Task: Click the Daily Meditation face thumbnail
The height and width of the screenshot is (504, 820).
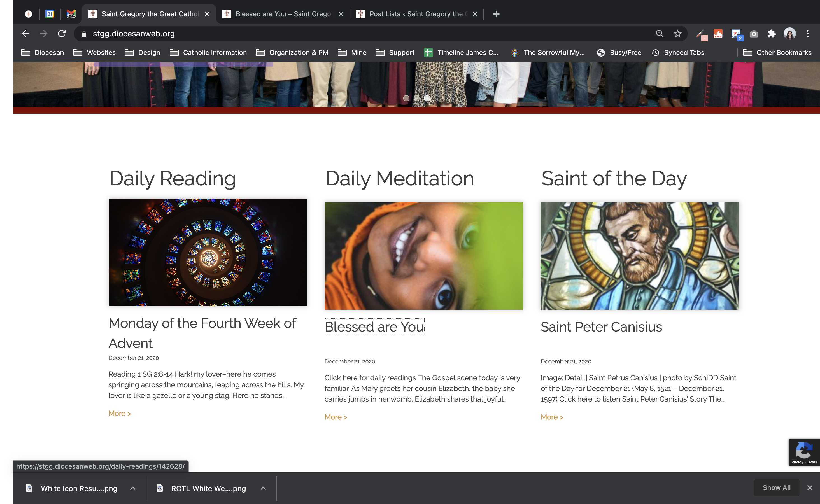Action: (x=424, y=256)
